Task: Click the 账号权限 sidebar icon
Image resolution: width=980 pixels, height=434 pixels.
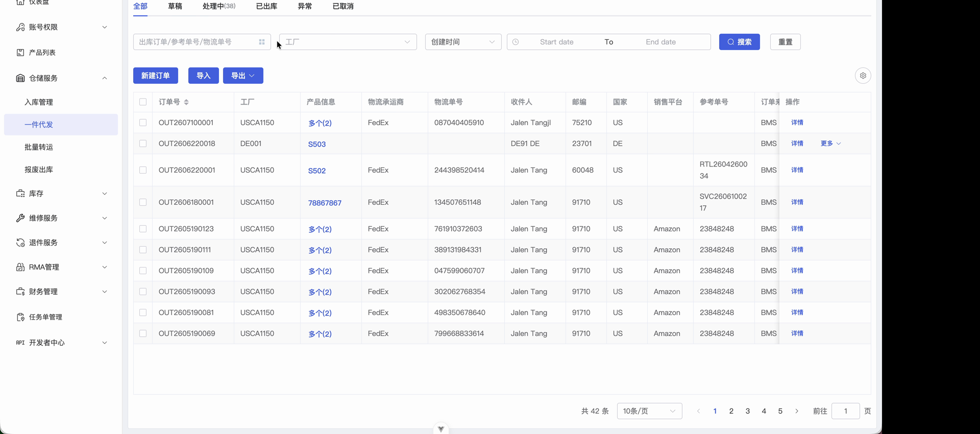Action: (20, 27)
